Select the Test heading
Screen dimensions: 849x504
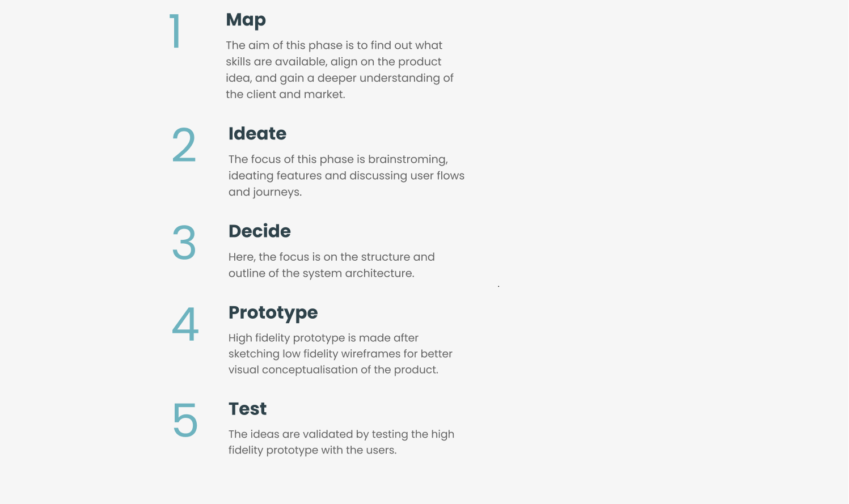247,409
